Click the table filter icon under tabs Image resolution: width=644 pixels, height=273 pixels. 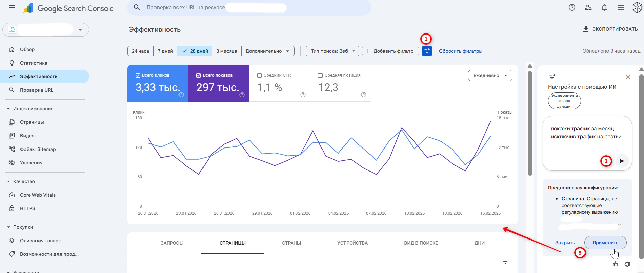click(x=505, y=262)
